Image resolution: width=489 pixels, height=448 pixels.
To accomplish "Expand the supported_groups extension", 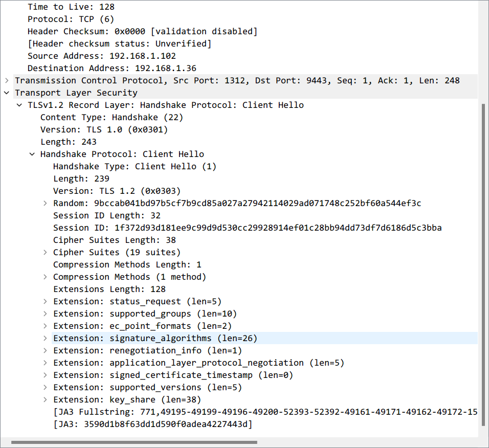I will (45, 313).
